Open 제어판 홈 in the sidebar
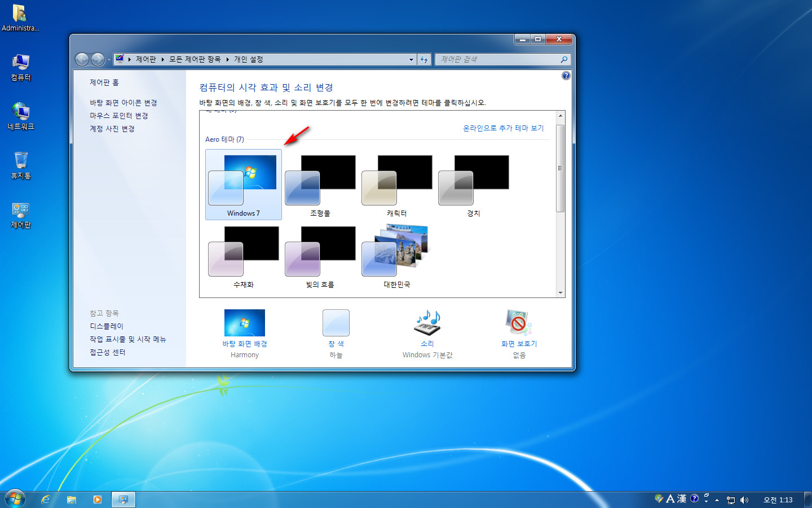 tap(104, 82)
